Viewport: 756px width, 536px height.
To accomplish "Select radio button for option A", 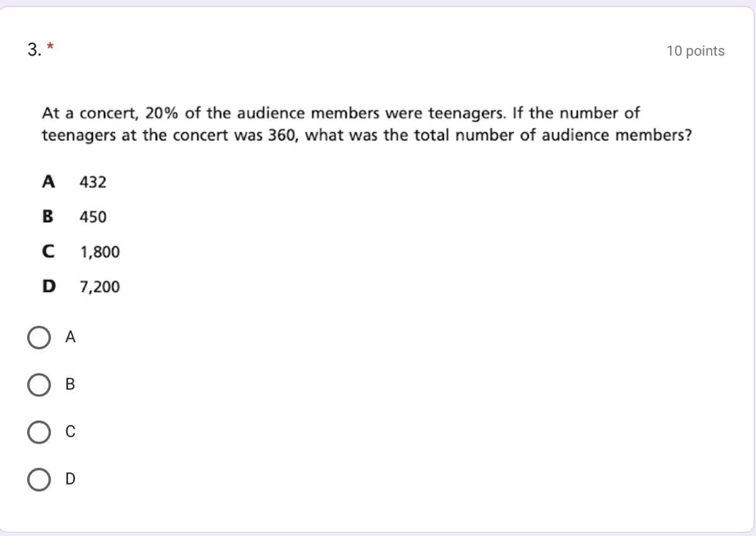I will (39, 337).
